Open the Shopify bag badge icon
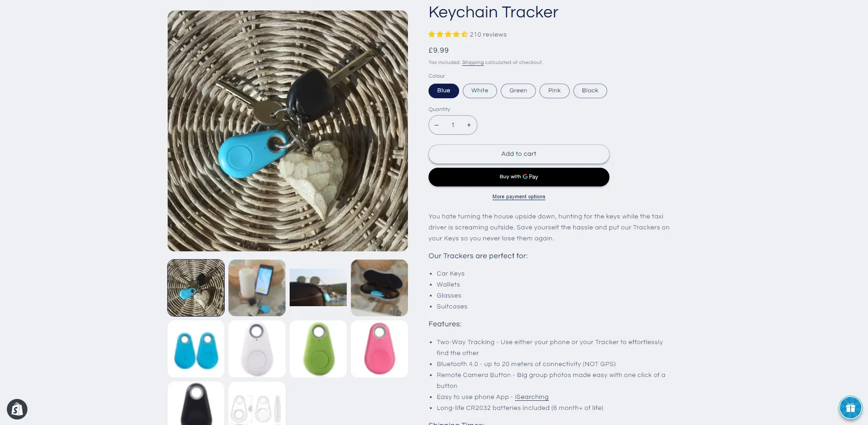This screenshot has width=868, height=425. coord(17,409)
